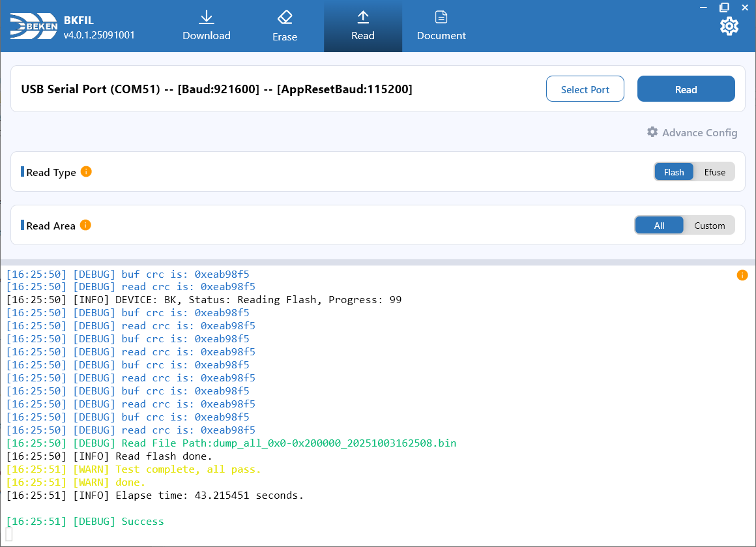Minimize the BKFIL window

point(703,7)
